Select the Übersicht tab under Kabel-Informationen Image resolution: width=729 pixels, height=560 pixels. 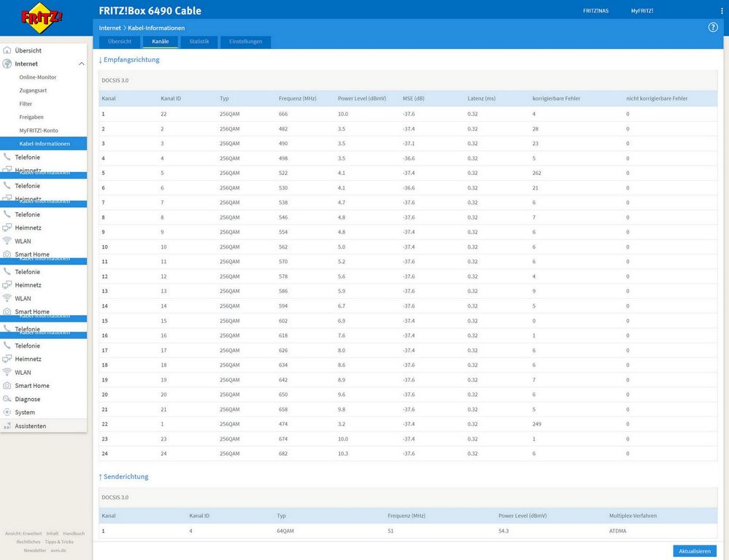pos(120,42)
